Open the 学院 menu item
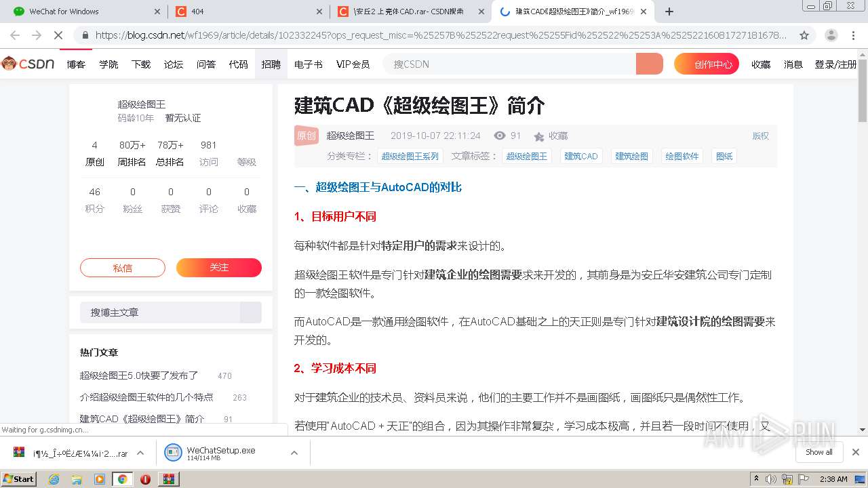This screenshot has width=868, height=488. click(108, 64)
